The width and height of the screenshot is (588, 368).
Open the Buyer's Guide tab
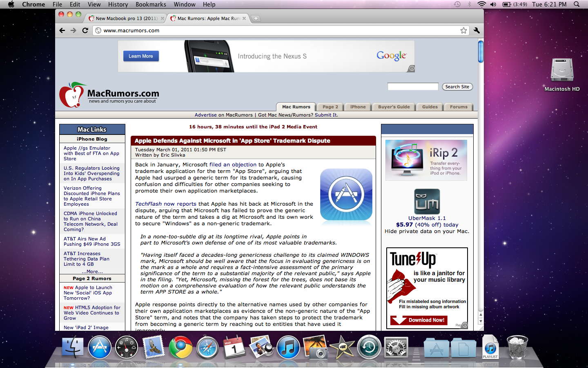pyautogui.click(x=394, y=107)
